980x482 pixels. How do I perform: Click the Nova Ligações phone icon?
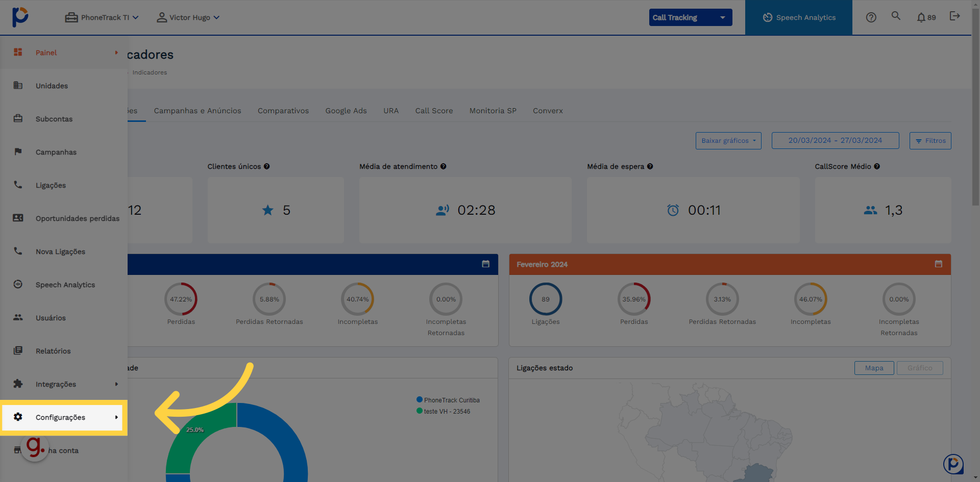point(18,251)
